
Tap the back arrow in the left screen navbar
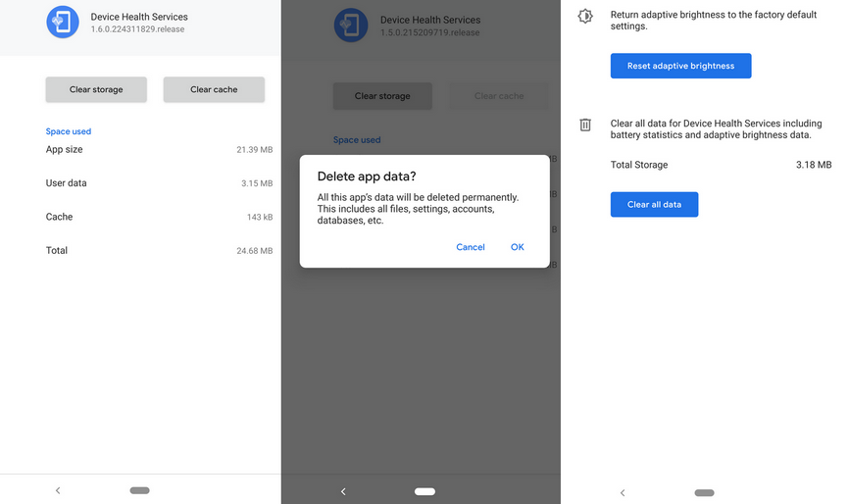click(x=58, y=490)
